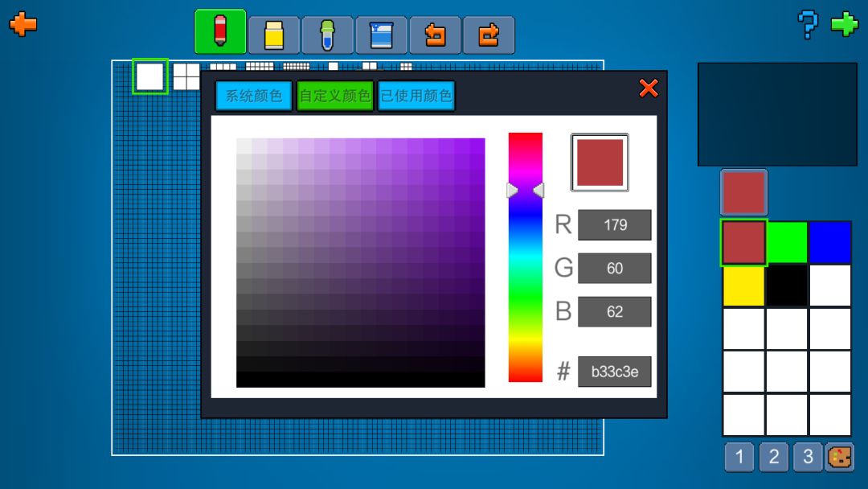This screenshot has height=489, width=868.
Task: Select the paint bucket fill tool
Action: pos(382,35)
